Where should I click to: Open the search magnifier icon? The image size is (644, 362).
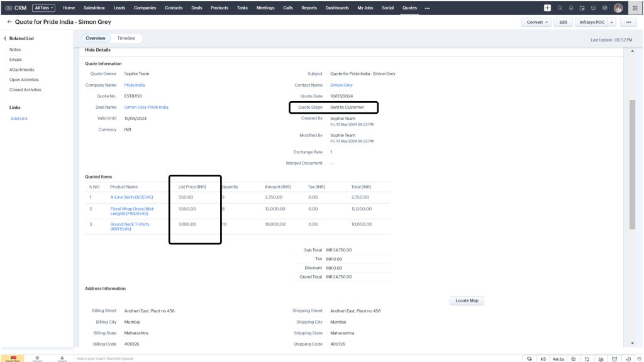[560, 8]
